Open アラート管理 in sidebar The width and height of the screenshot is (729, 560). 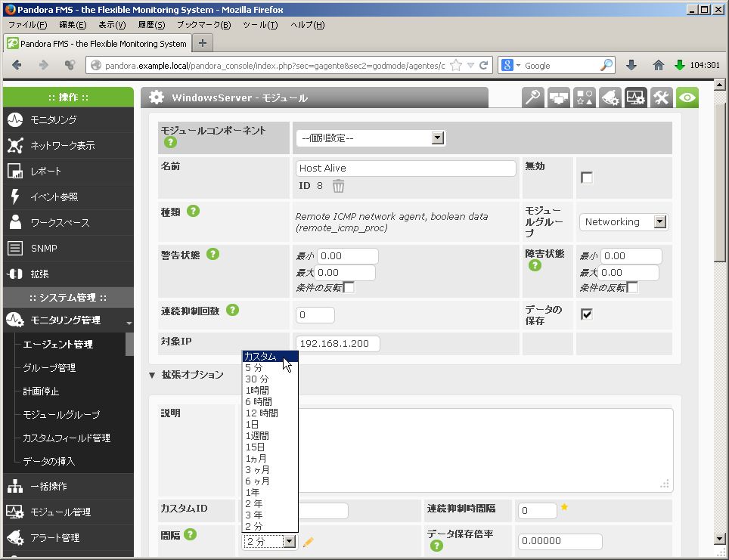[68, 537]
